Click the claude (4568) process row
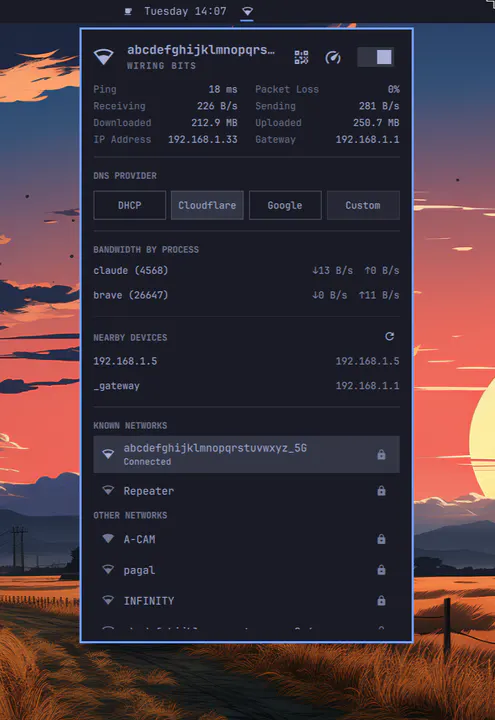495x720 pixels. (246, 270)
